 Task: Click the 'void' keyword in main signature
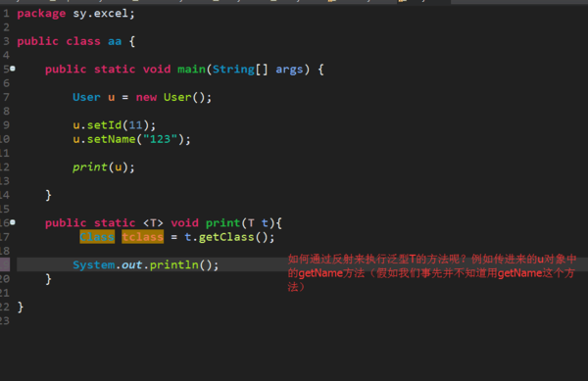[x=157, y=70]
